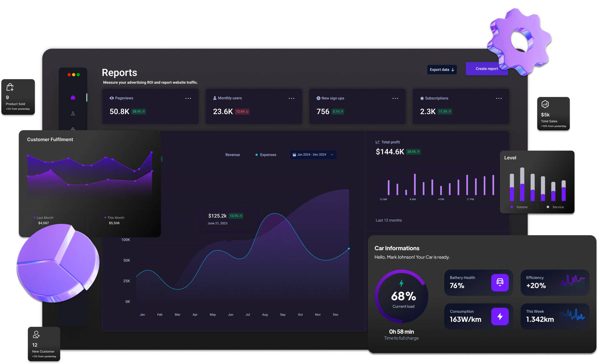
Task: Open the home icon in sidebar
Action: click(x=73, y=98)
